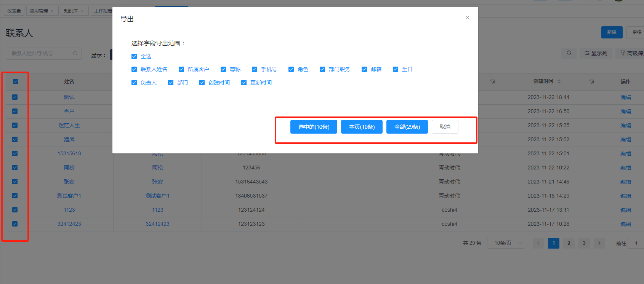644x284 pixels.
Task: Click the magnifier icon in the contact search box
Action: (75, 53)
